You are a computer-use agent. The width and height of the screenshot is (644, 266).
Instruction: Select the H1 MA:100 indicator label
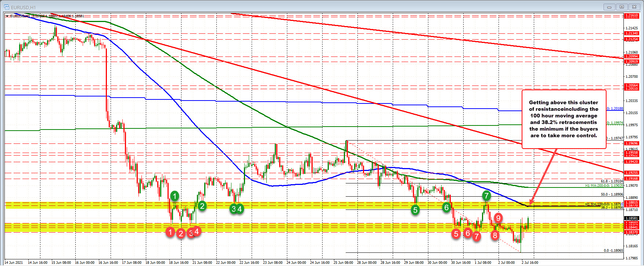pyautogui.click(x=604, y=204)
